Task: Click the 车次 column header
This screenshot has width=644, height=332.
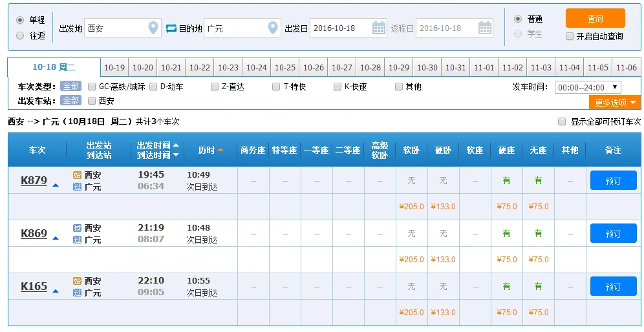Action: (x=37, y=150)
